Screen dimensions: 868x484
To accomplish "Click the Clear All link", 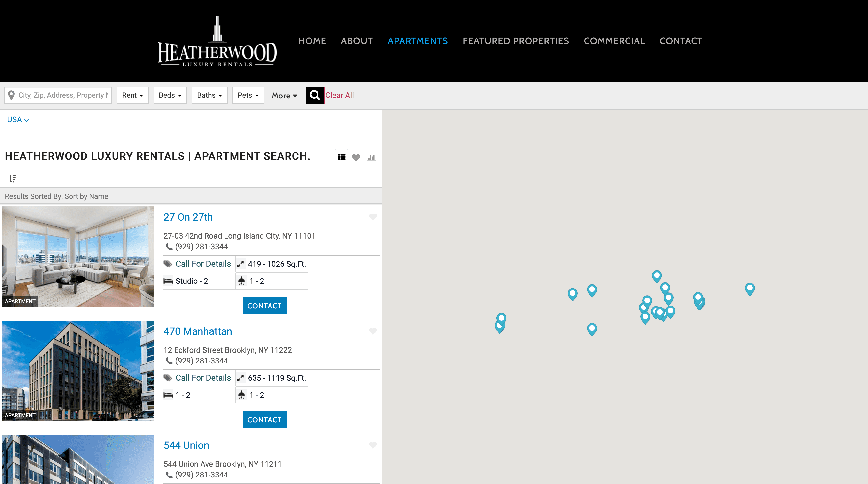I will (x=339, y=96).
